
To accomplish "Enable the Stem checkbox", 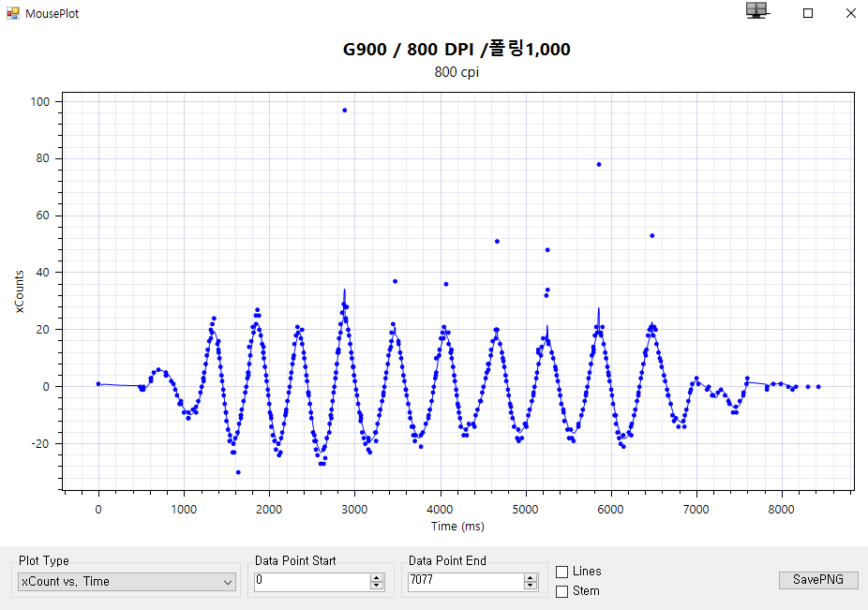I will click(562, 591).
